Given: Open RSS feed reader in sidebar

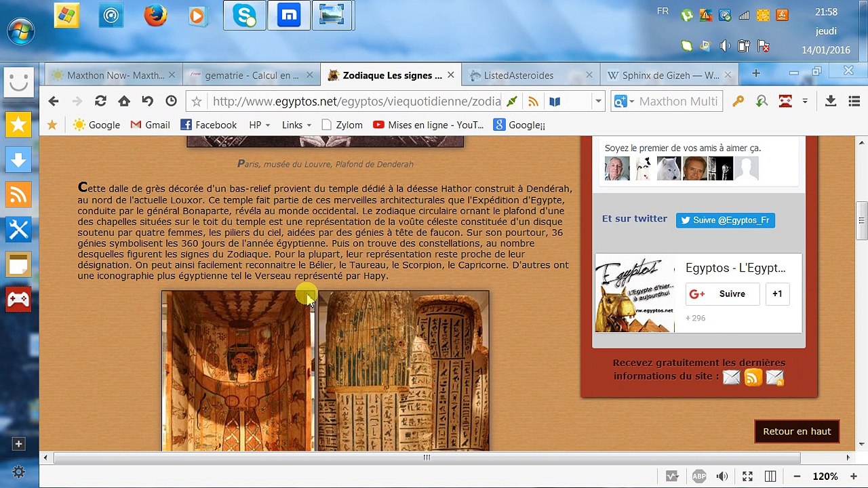Looking at the screenshot, I should click(18, 195).
